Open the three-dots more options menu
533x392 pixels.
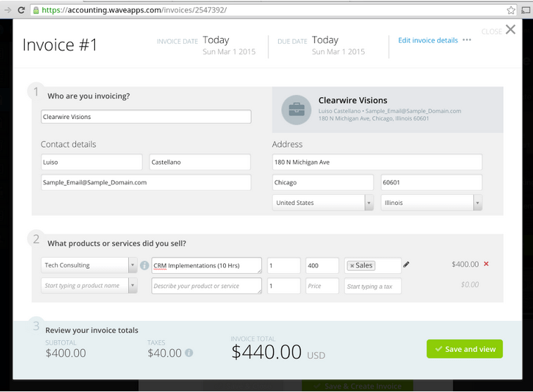(x=467, y=39)
